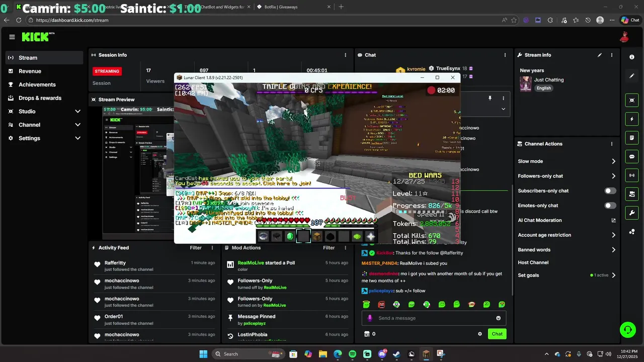Open the Mod Actions three-dot menu
Screen dimensions: 644x362
coord(345,248)
